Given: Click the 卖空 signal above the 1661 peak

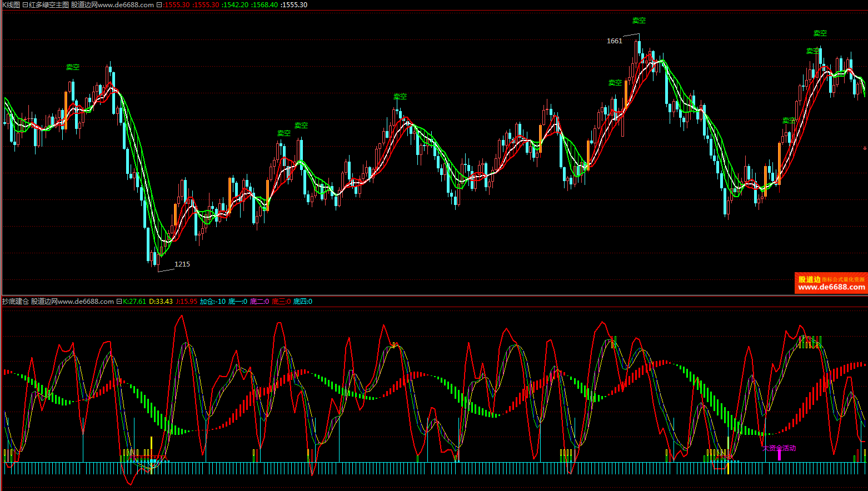Looking at the screenshot, I should point(639,21).
